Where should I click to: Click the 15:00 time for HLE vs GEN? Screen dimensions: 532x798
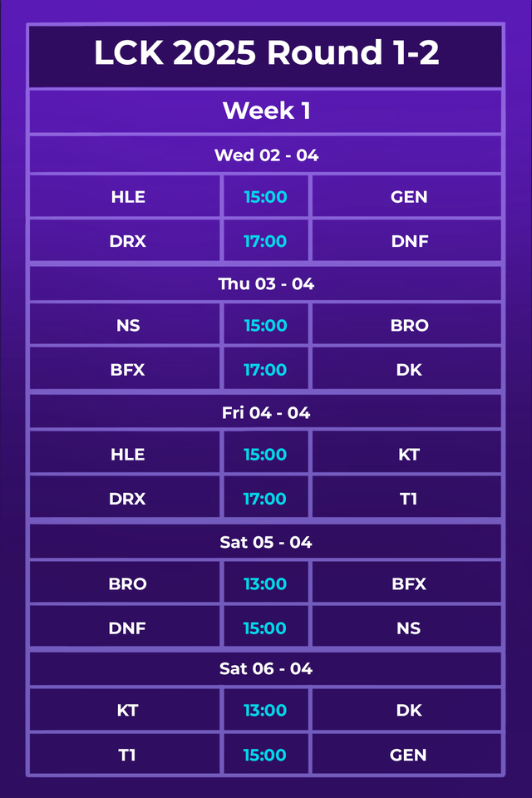pos(265,197)
